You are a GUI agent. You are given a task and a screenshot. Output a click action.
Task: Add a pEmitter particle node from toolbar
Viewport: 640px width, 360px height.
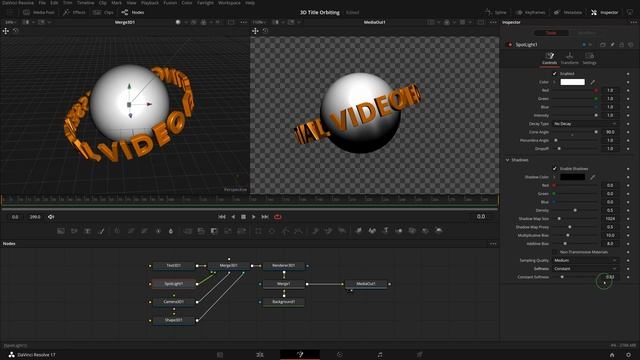pos(315,231)
